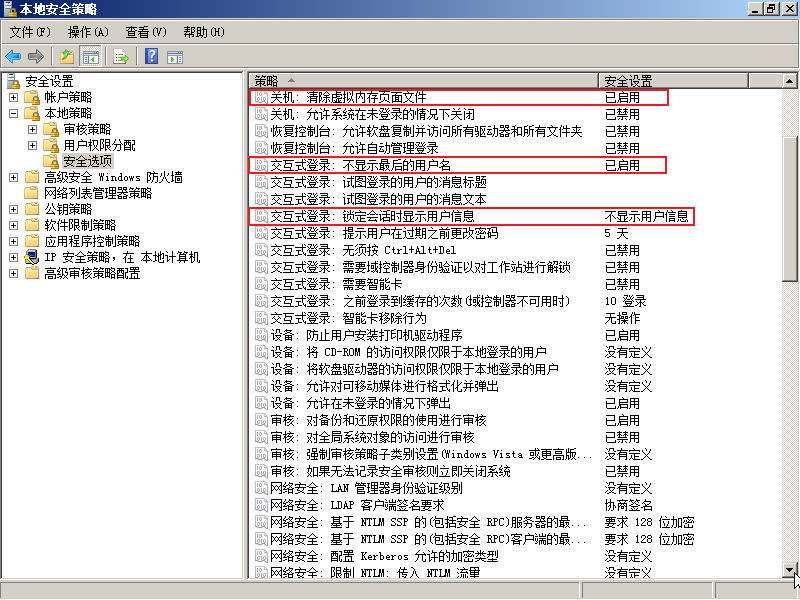This screenshot has width=800, height=600.
Task: Expand the 应用程序控制策略 node
Action: point(14,241)
